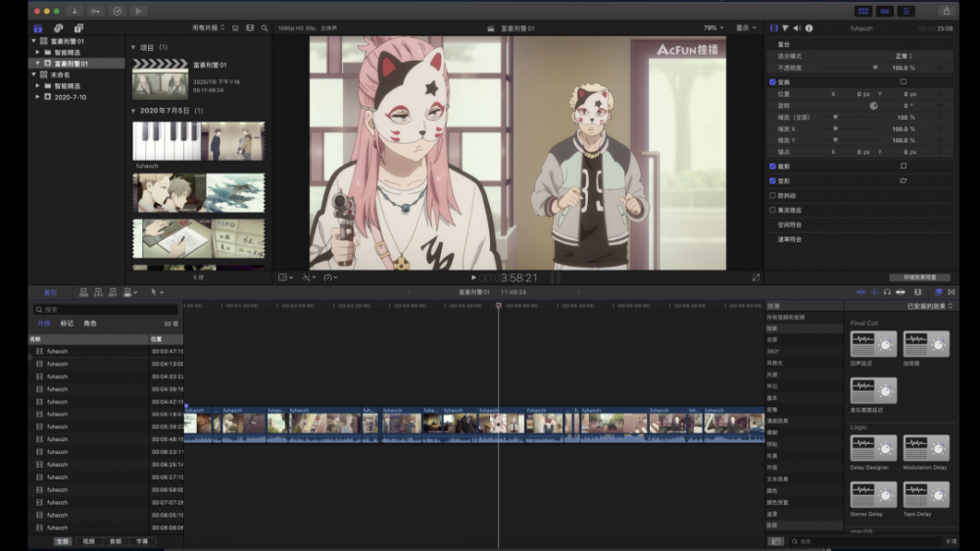980x551 pixels.
Task: Open the 混合模式 正常 blend mode dropdown
Action: pyautogui.click(x=904, y=56)
